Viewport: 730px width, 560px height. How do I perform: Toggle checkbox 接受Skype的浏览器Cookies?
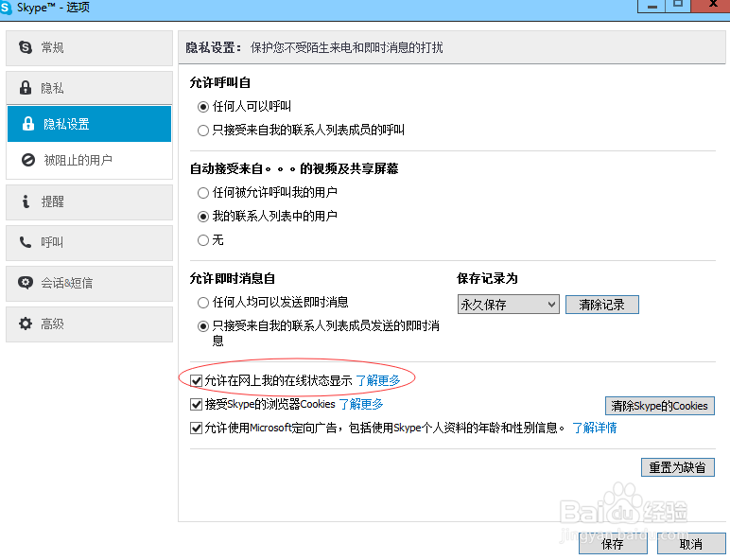(x=196, y=405)
